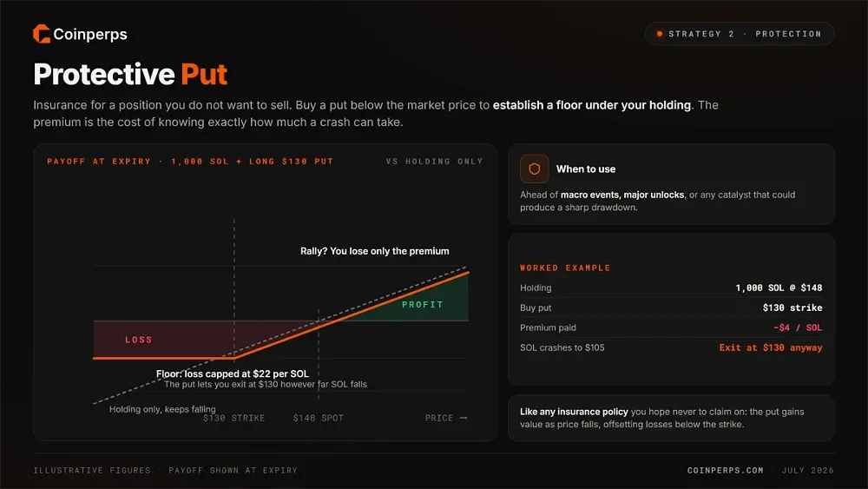Click COINPERPS.COM in the footer
Image resolution: width=868 pixels, height=489 pixels.
click(x=725, y=470)
